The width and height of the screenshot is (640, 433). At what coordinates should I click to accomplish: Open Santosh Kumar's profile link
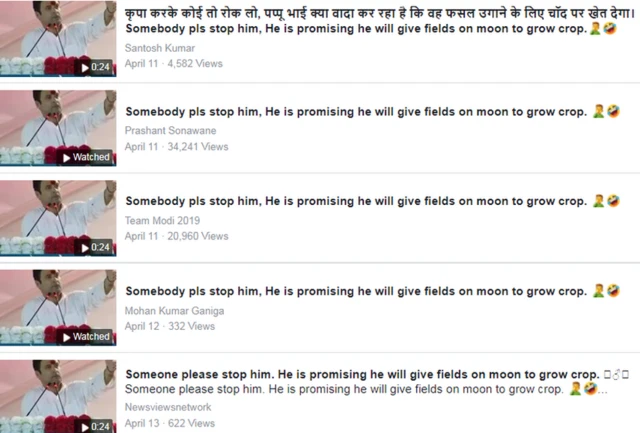point(160,48)
